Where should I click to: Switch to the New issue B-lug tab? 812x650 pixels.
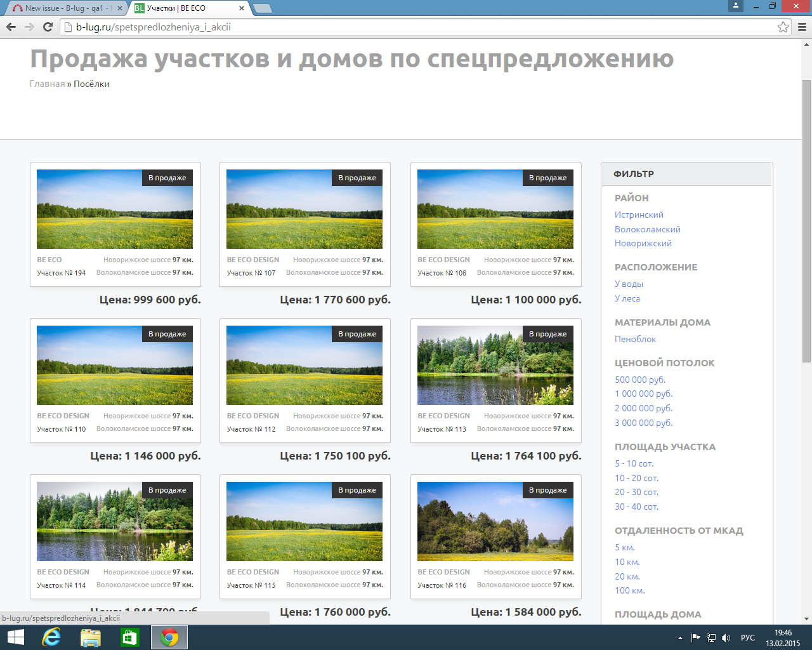(63, 8)
